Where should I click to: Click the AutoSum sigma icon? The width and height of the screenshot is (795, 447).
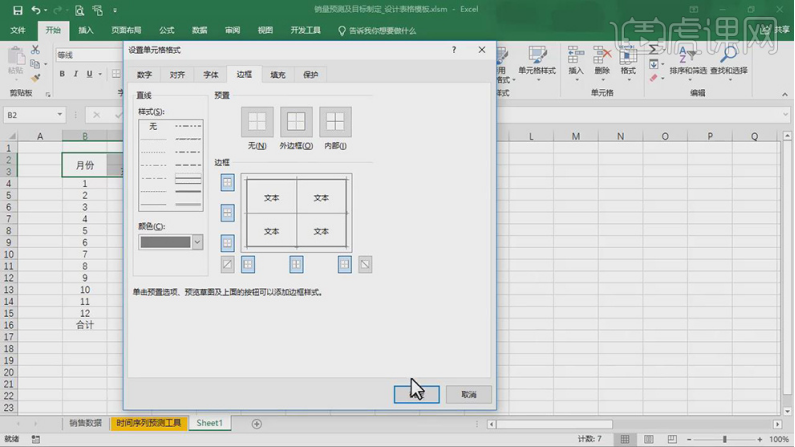click(x=654, y=49)
